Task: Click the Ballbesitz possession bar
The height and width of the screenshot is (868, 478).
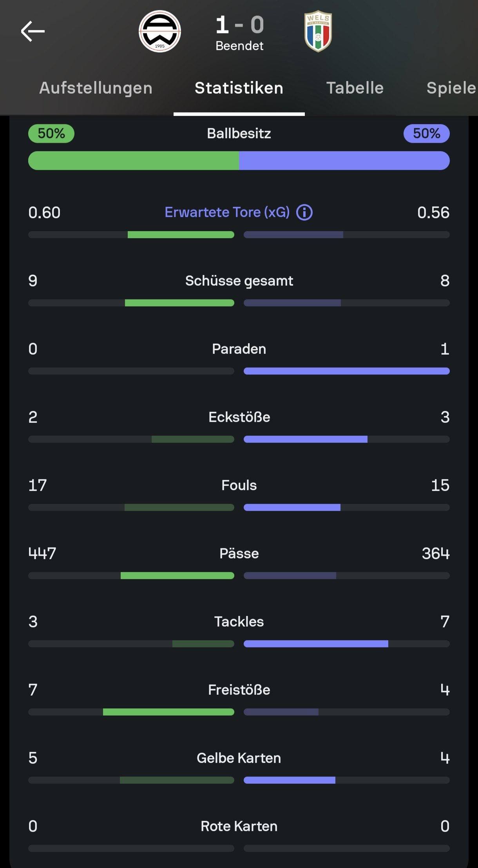Action: point(239,161)
